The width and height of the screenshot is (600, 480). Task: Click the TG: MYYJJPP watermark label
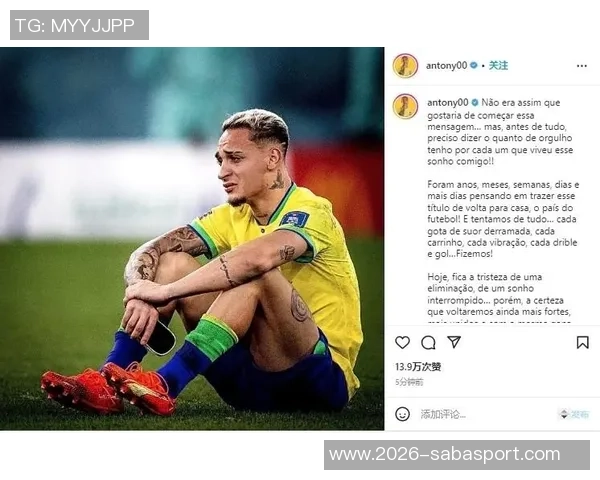click(x=79, y=25)
